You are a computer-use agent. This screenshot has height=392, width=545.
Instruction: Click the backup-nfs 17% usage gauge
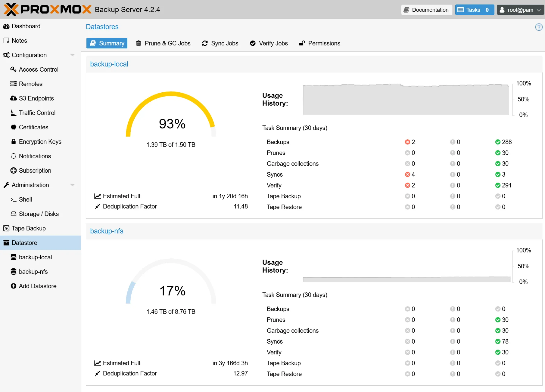tap(171, 281)
